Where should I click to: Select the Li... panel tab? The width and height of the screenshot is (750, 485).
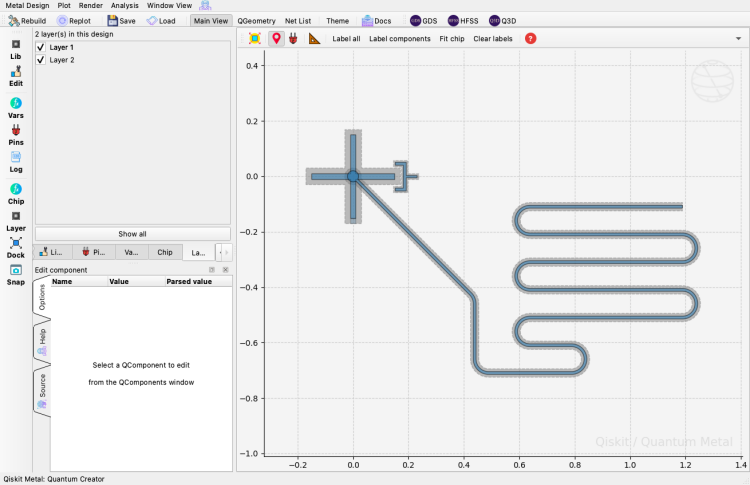[x=53, y=252]
